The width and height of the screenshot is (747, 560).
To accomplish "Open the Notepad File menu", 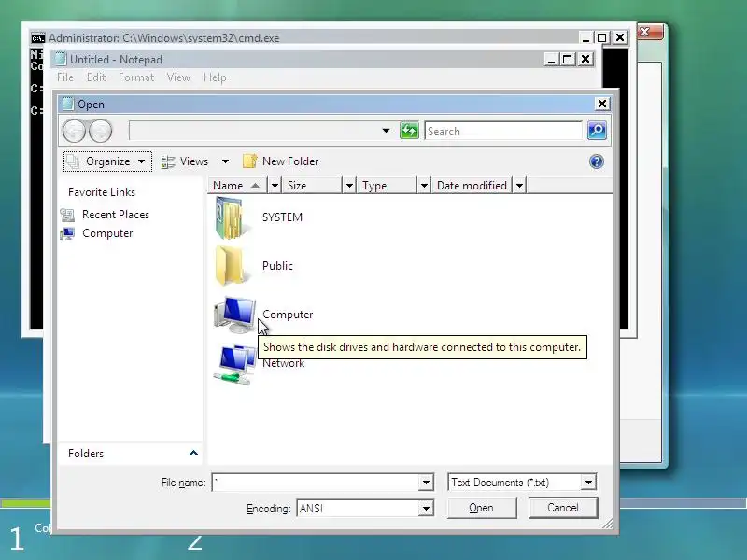I will pos(65,77).
